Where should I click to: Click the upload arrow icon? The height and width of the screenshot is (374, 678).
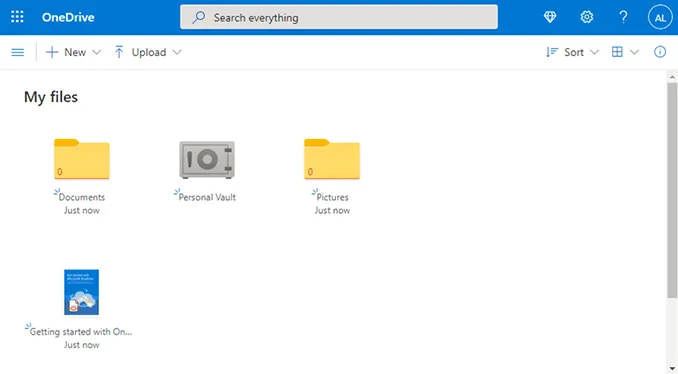click(x=119, y=52)
